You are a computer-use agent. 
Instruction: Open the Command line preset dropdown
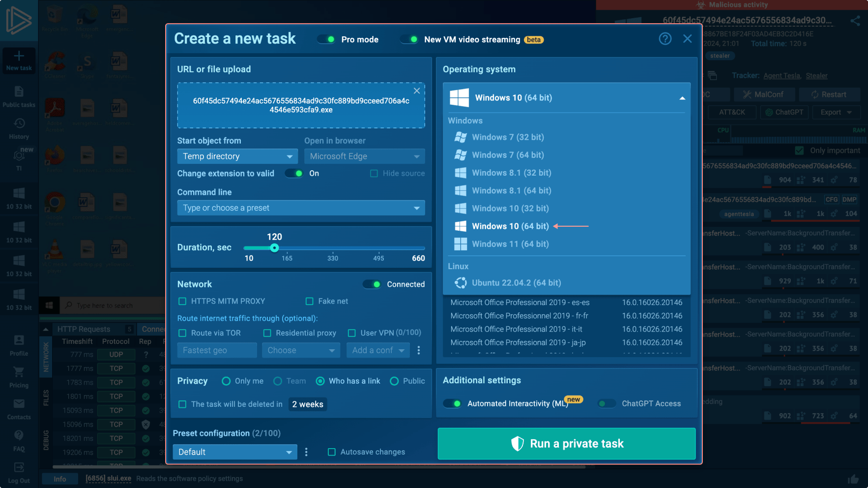coord(301,208)
